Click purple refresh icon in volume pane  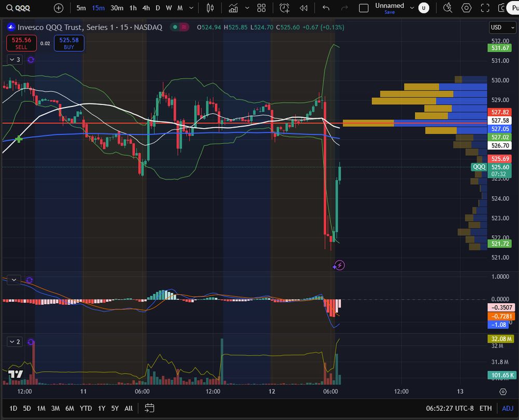click(x=31, y=342)
